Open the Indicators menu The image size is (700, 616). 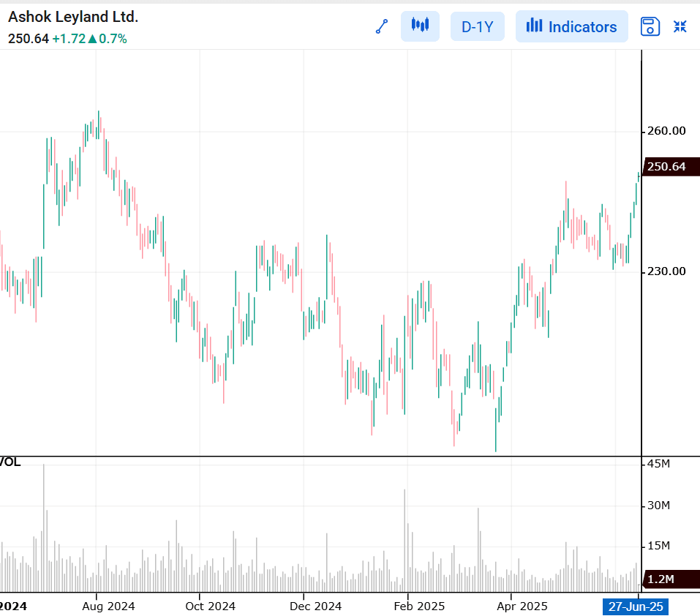pyautogui.click(x=572, y=27)
